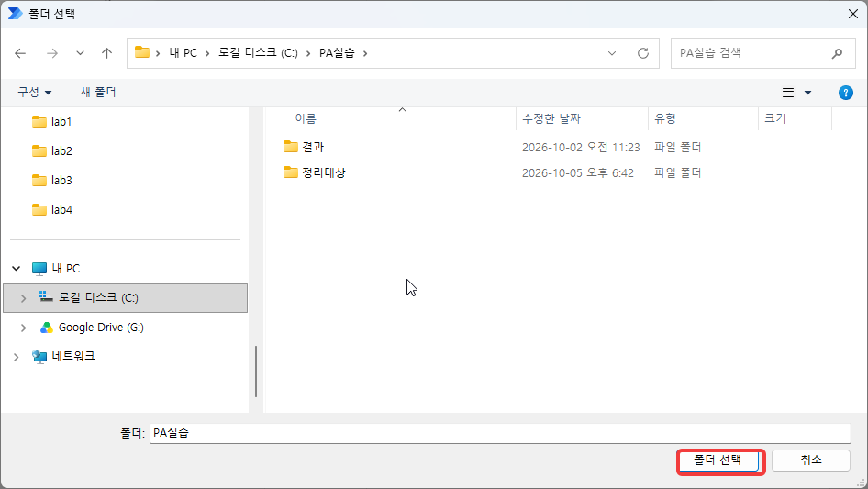868x489 pixels.
Task: Click the magnifier search icon
Action: tap(837, 53)
